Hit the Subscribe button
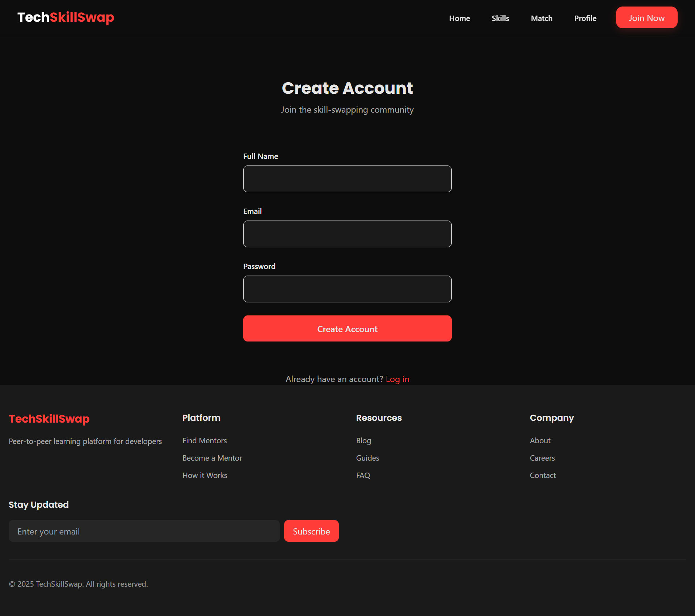695x616 pixels. coord(311,531)
